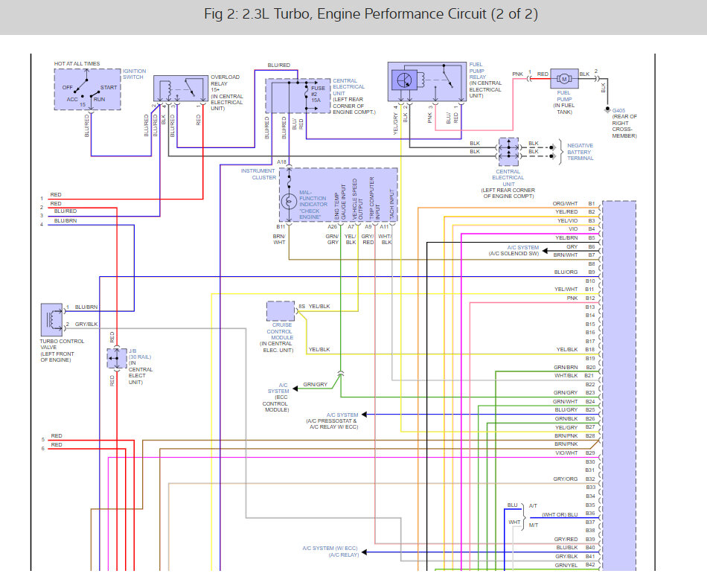Click the VEHICLE SPEED OUTPUT label
This screenshot has height=588, width=707.
coord(357,199)
